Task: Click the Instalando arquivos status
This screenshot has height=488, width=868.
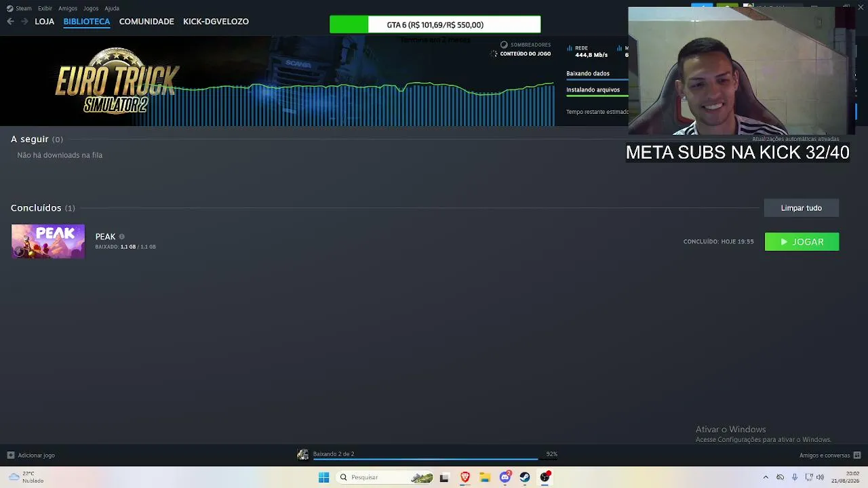Action: click(x=593, y=89)
